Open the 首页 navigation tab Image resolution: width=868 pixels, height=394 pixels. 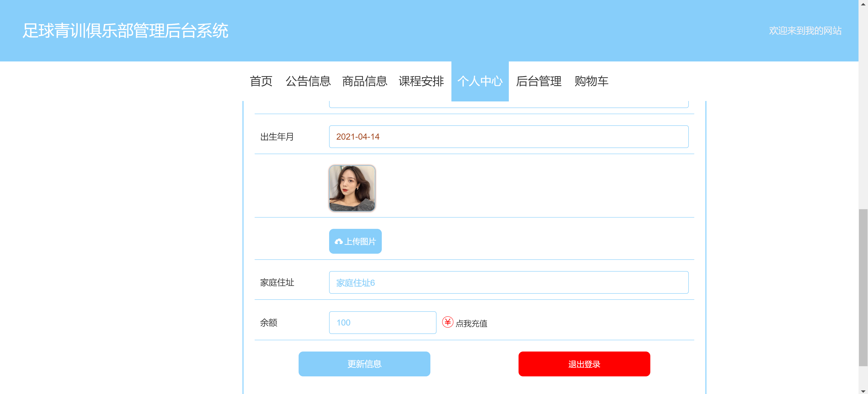(261, 81)
